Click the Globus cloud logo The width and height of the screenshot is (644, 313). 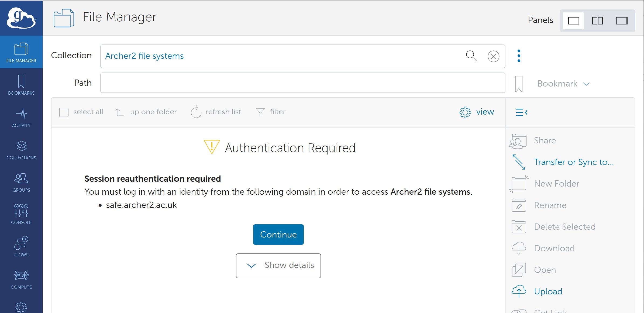click(x=21, y=18)
